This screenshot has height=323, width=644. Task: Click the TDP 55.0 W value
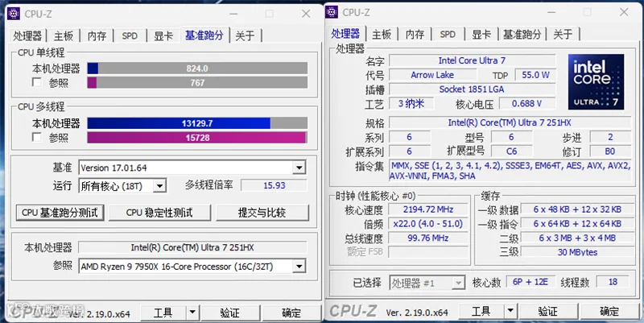[535, 75]
